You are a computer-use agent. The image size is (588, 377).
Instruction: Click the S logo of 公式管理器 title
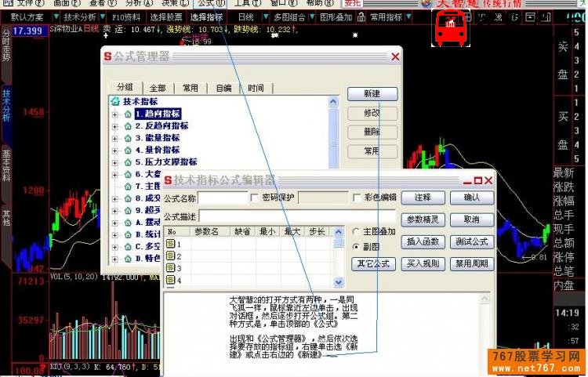click(x=108, y=56)
